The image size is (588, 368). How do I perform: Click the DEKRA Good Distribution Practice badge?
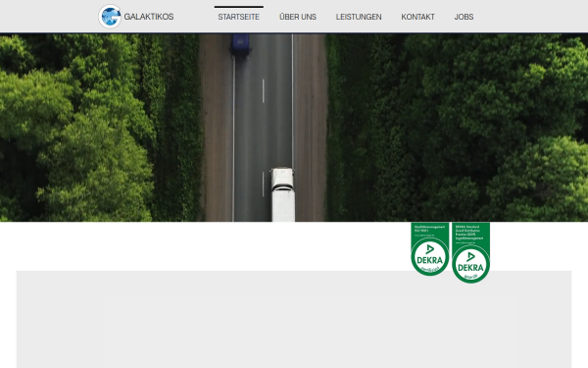pos(470,253)
